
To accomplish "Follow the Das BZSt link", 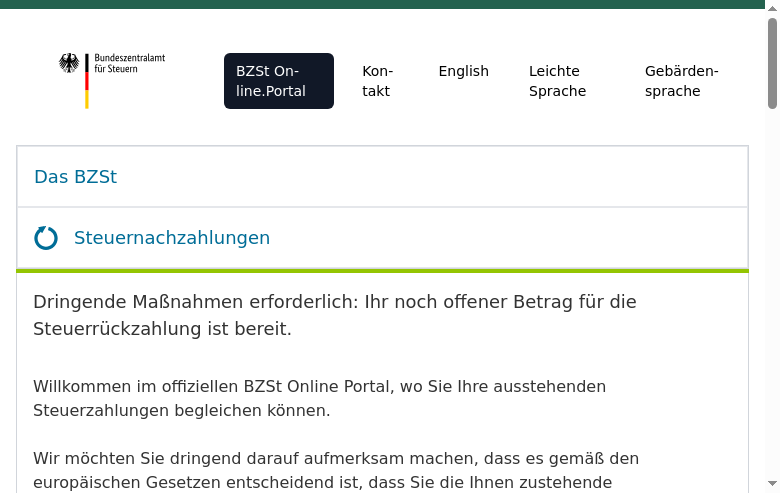I will (76, 177).
